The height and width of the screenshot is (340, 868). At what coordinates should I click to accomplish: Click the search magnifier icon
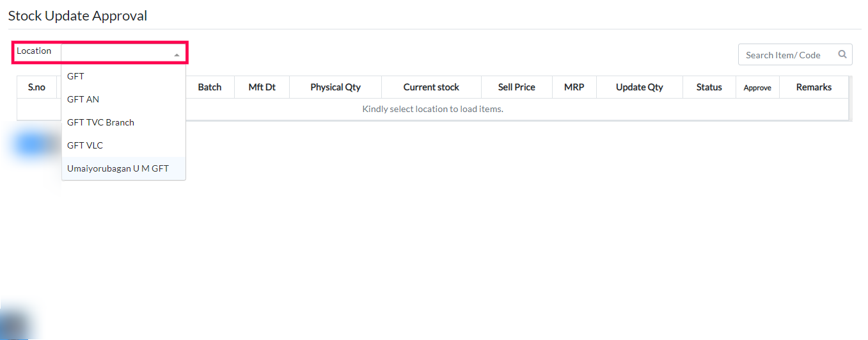[843, 54]
